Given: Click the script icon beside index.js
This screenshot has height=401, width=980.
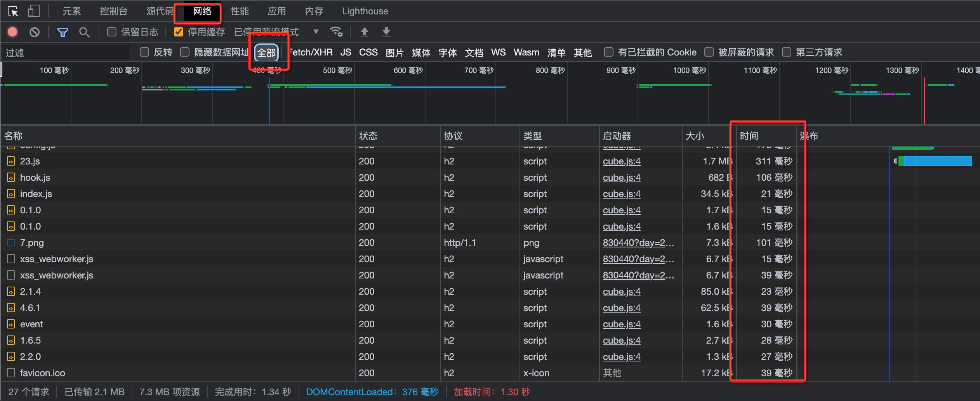Looking at the screenshot, I should pyautogui.click(x=11, y=194).
